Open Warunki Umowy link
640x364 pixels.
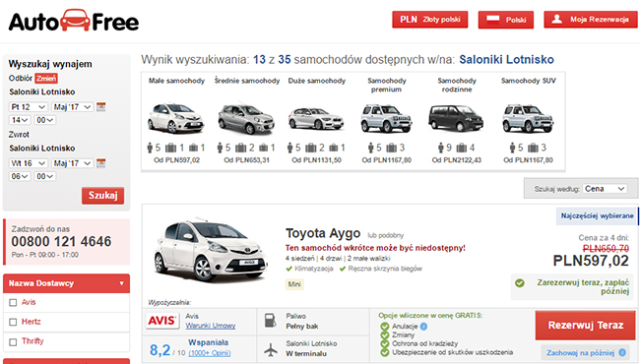tap(210, 326)
